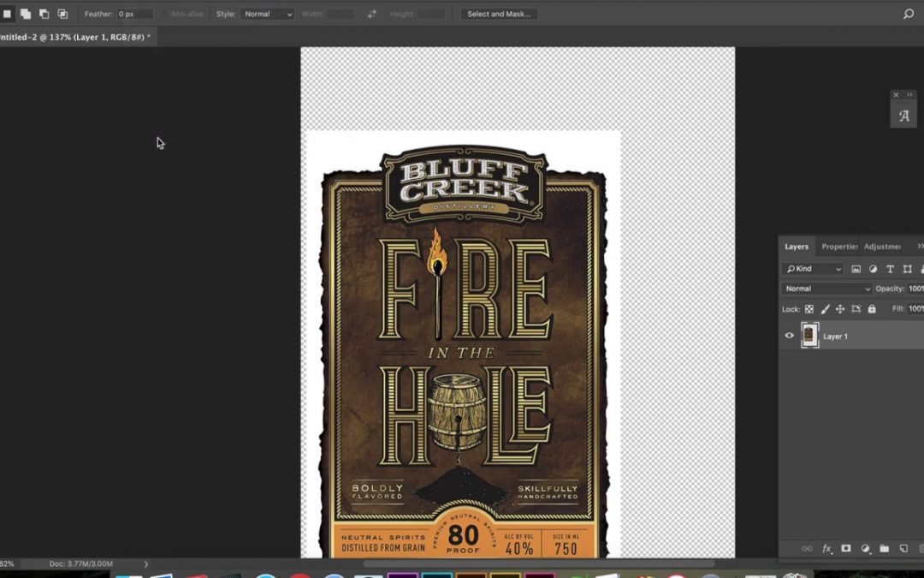Lock transparent pixels of the layer
924x578 pixels.
click(x=809, y=309)
